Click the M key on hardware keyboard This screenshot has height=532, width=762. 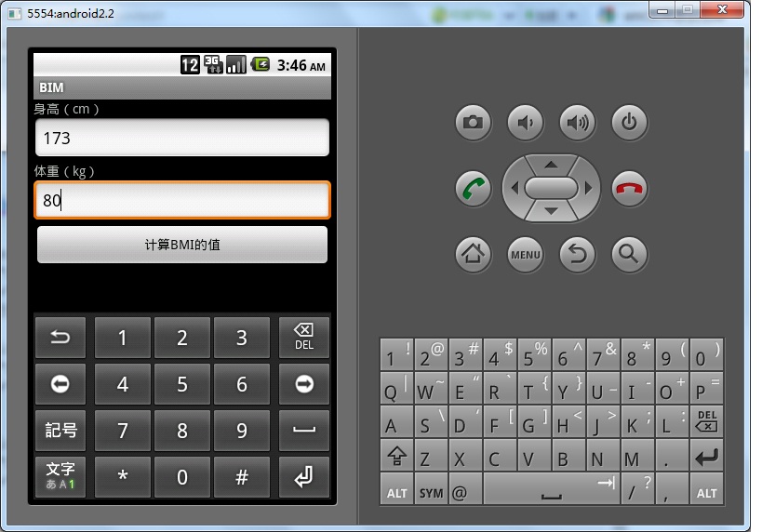[x=637, y=455]
